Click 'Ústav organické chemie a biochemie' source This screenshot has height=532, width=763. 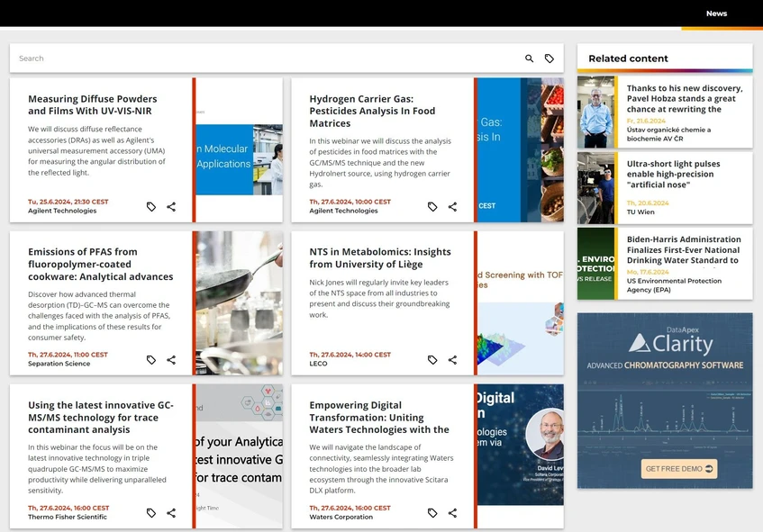coord(668,134)
